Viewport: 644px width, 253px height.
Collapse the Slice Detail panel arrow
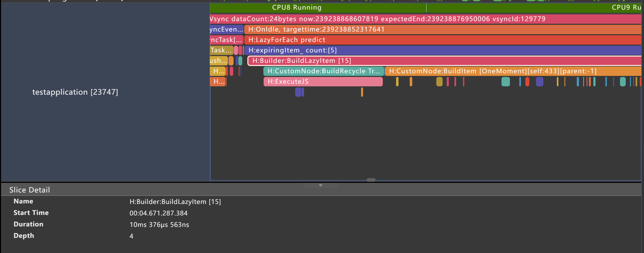[321, 185]
